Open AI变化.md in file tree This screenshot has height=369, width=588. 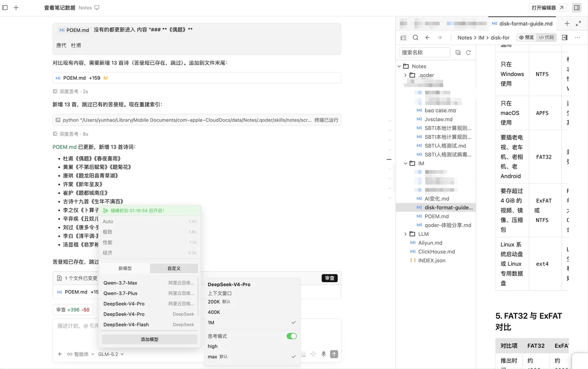[x=436, y=199]
